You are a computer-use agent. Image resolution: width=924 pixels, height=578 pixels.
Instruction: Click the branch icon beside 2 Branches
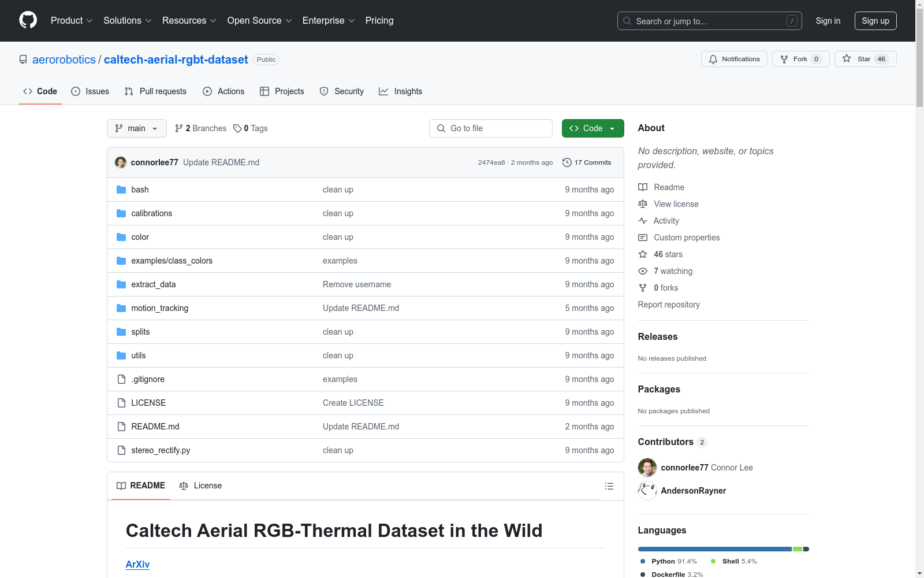pyautogui.click(x=179, y=128)
